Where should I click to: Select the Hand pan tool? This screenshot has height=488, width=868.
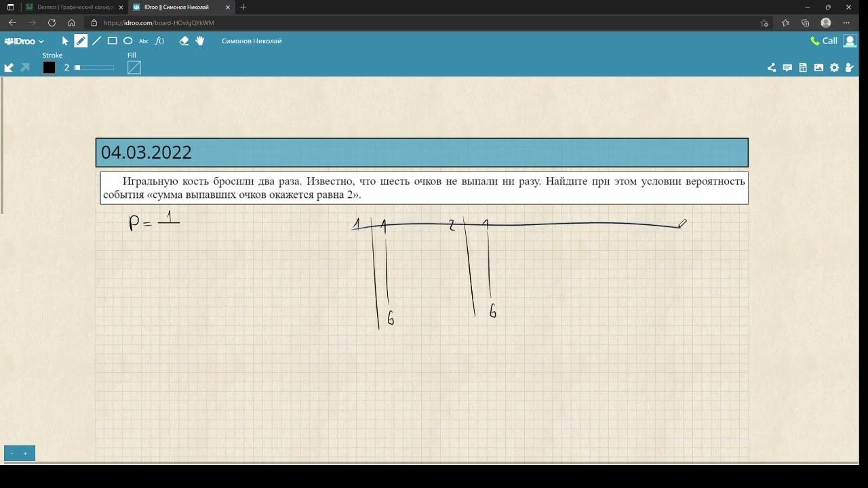[199, 41]
